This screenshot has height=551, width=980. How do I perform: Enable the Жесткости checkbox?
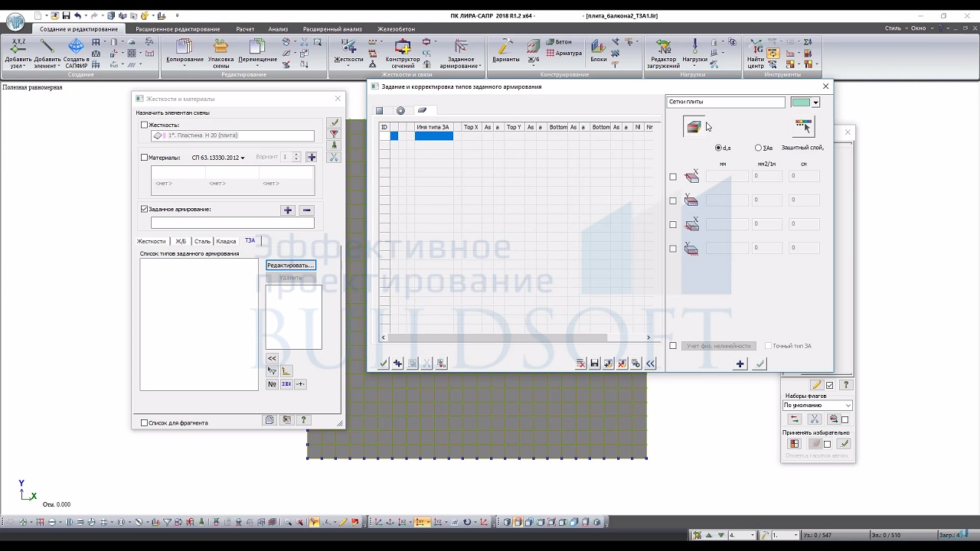tap(144, 125)
